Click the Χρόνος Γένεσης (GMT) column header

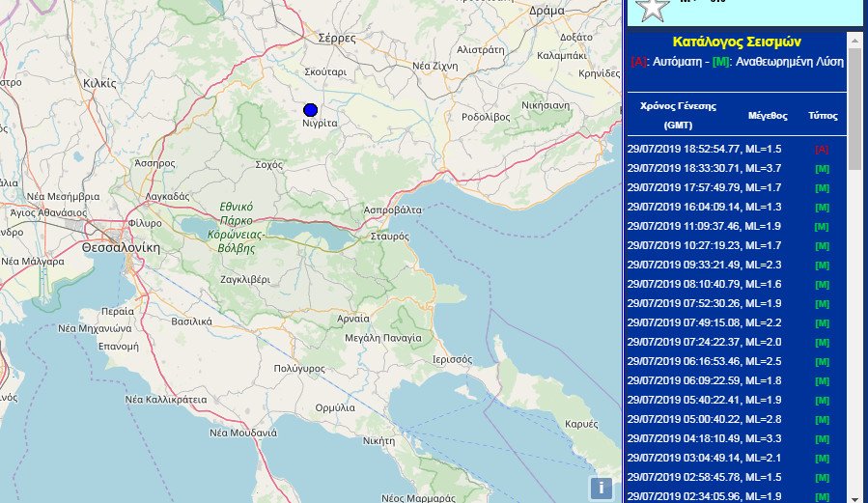(678, 115)
